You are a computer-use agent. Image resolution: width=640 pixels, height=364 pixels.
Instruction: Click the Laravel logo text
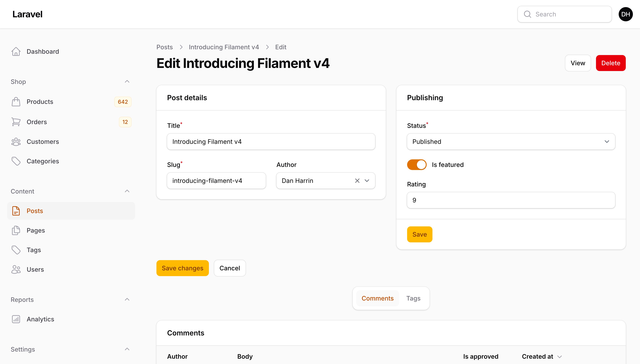click(x=27, y=14)
